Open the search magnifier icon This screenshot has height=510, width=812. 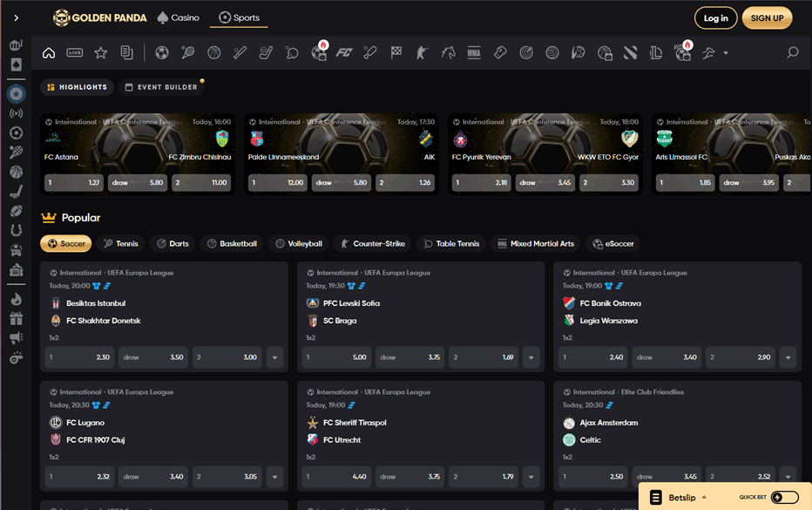tap(792, 53)
